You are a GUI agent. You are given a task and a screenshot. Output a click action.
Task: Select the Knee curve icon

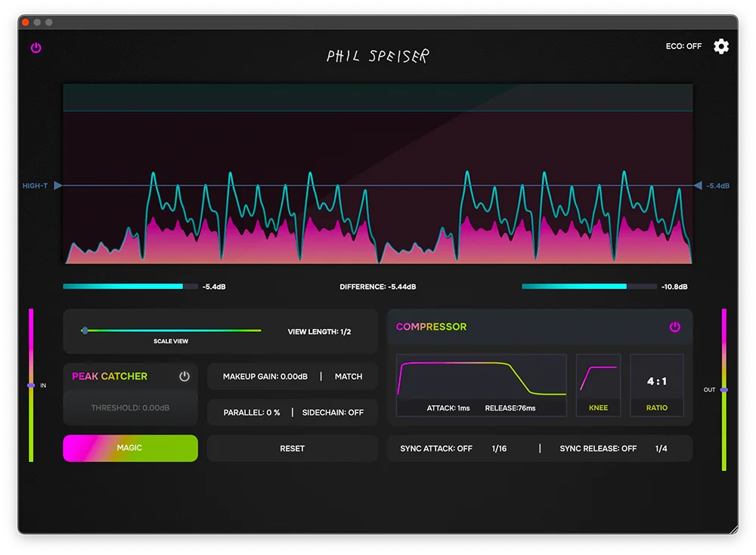(598, 379)
